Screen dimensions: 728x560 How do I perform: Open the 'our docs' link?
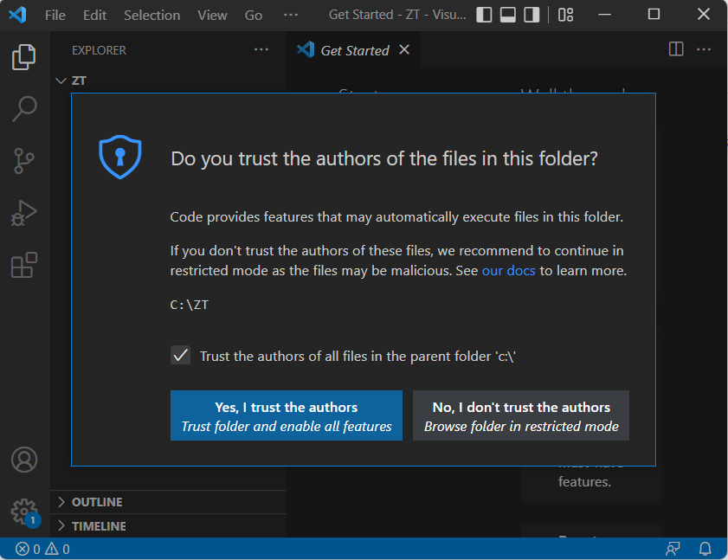tap(508, 271)
